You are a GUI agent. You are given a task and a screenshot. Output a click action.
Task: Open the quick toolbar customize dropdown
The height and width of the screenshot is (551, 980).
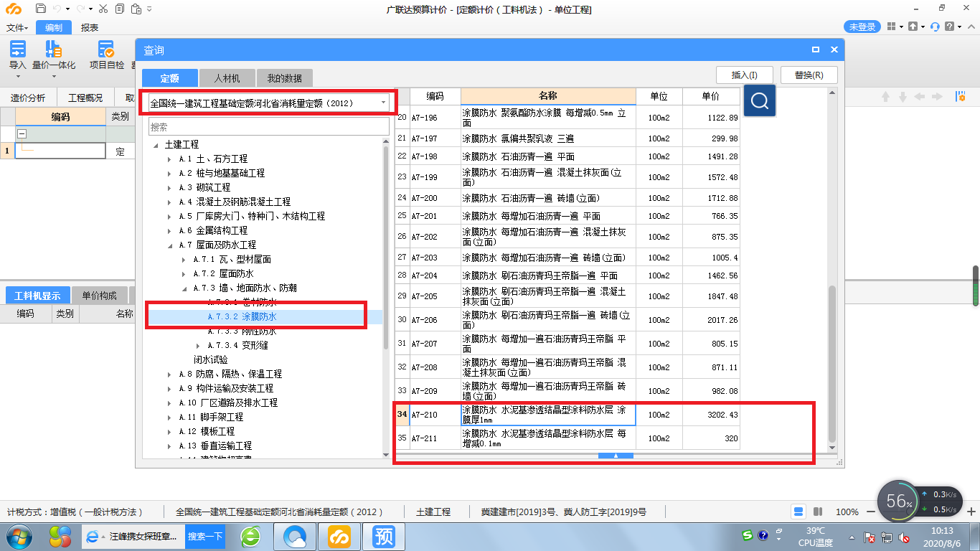pos(149,9)
